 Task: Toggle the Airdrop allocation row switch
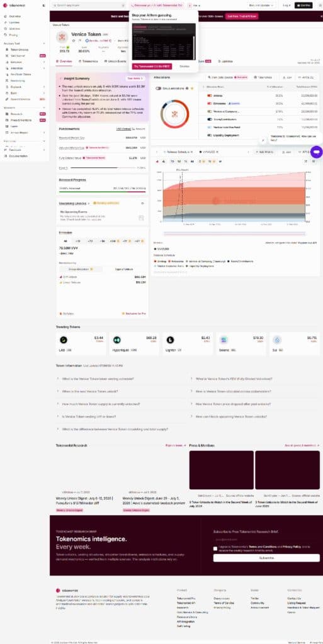(210, 96)
